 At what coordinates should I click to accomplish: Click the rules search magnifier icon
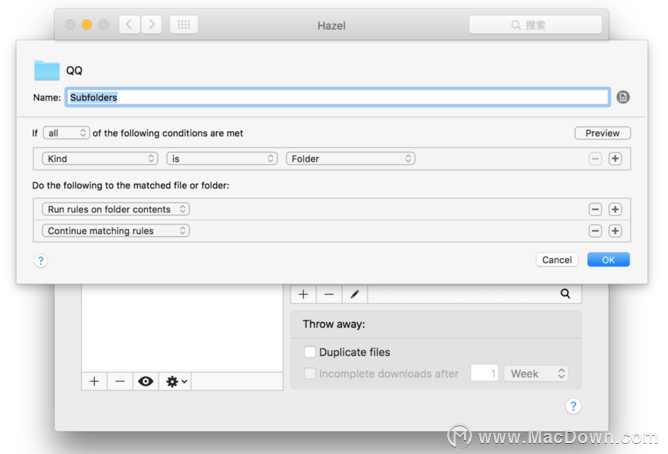pos(565,293)
